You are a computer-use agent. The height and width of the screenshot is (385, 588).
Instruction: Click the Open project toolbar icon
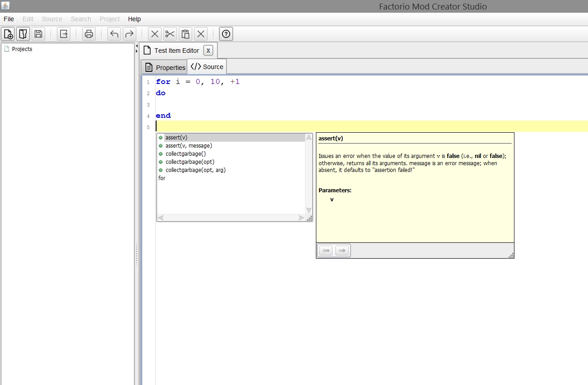[23, 34]
